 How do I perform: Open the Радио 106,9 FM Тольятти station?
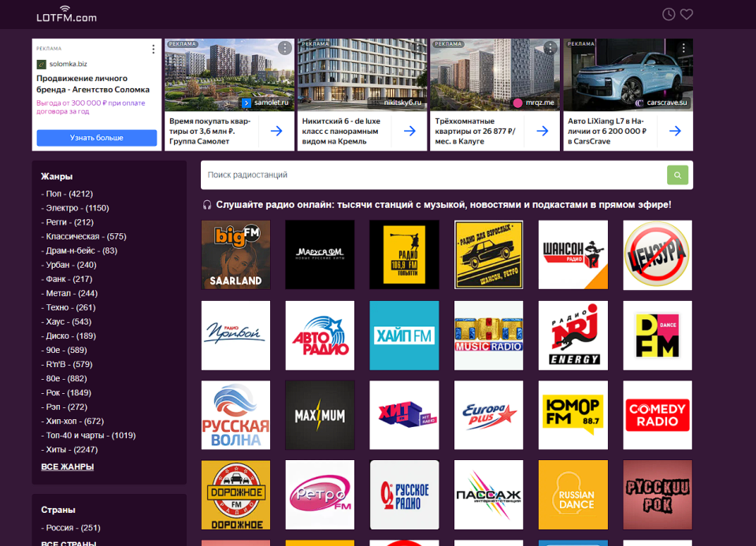[x=404, y=255]
